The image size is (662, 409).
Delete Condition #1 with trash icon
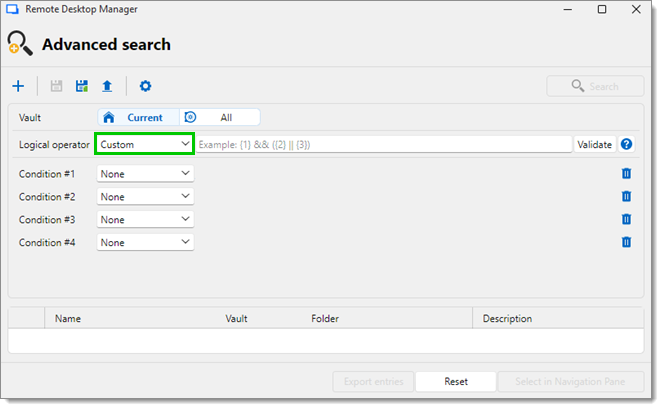(626, 174)
